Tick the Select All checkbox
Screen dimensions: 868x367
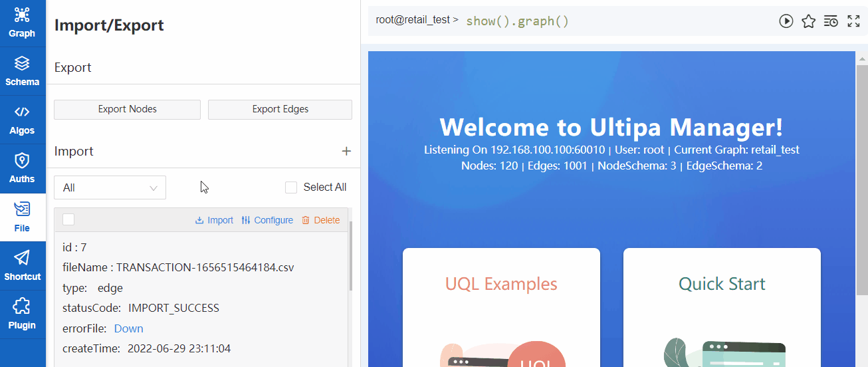point(291,187)
